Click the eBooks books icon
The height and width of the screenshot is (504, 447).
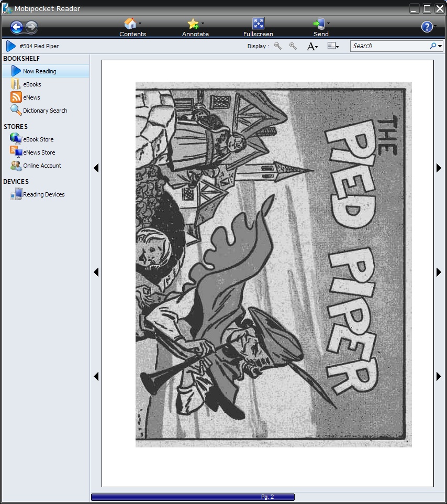[x=16, y=84]
